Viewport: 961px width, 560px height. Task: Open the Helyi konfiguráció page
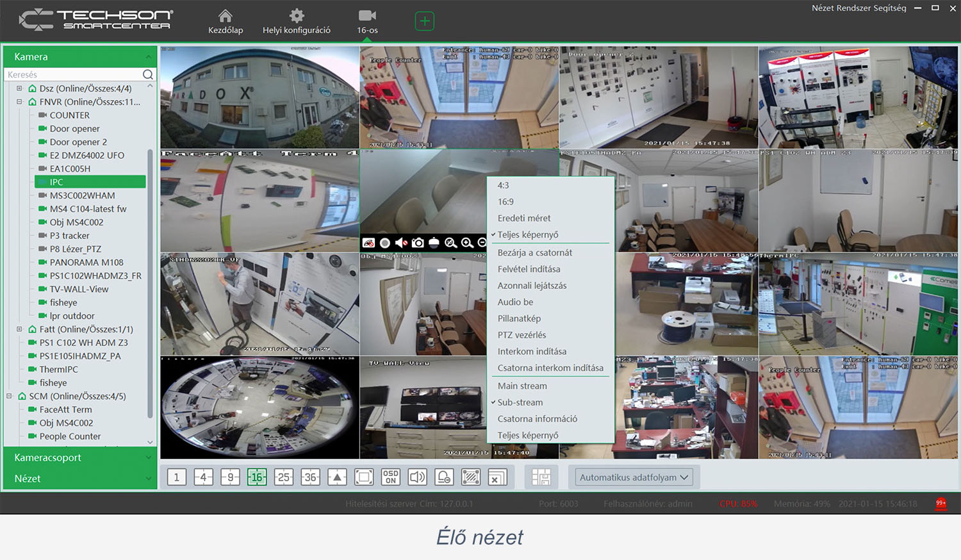tap(296, 21)
